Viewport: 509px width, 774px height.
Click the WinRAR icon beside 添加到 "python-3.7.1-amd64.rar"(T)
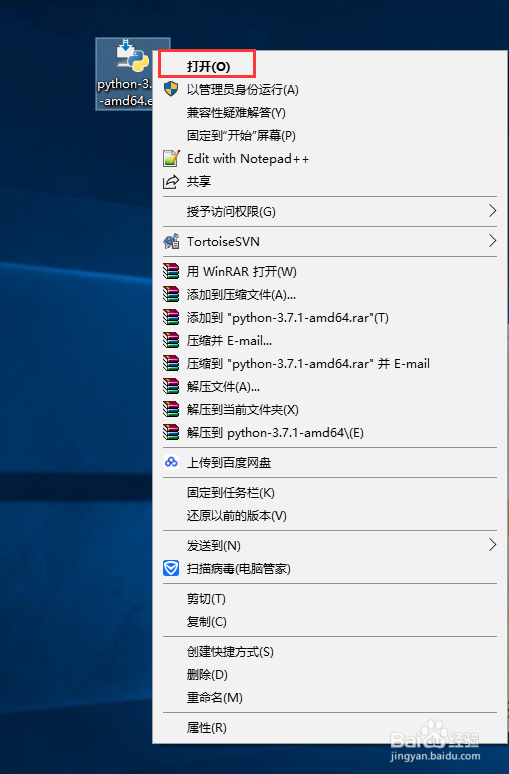point(171,317)
